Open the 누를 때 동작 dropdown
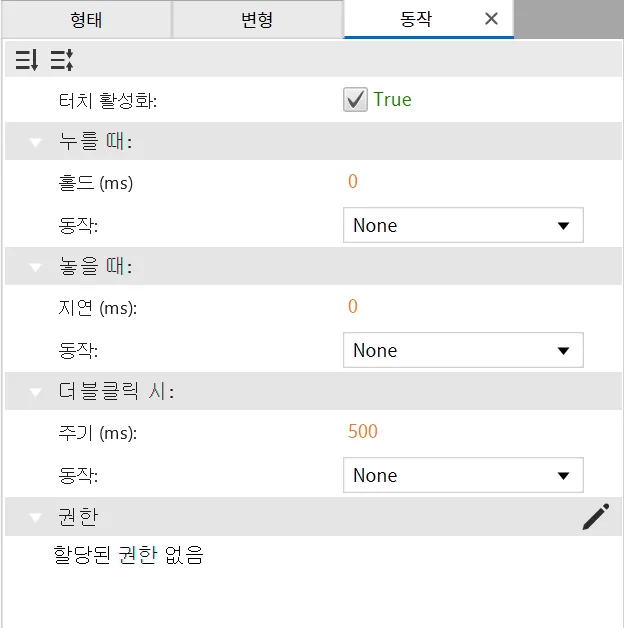Screen dimensions: 627x628 coord(463,225)
